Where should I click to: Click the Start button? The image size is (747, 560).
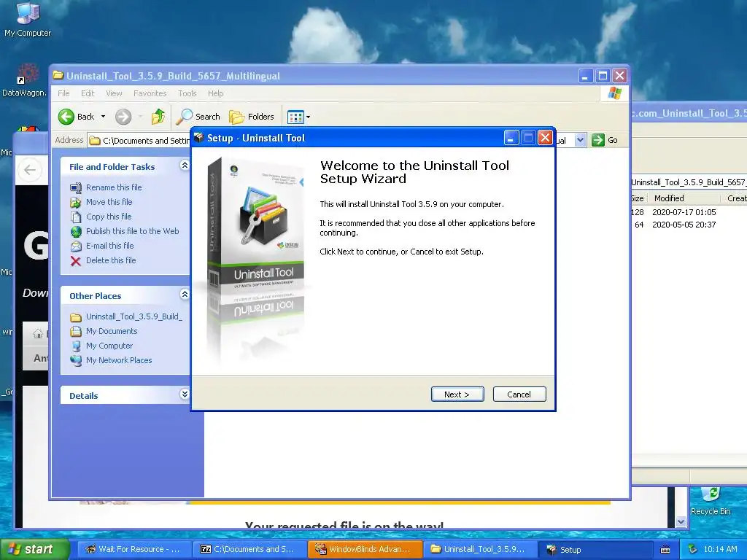(x=34, y=549)
